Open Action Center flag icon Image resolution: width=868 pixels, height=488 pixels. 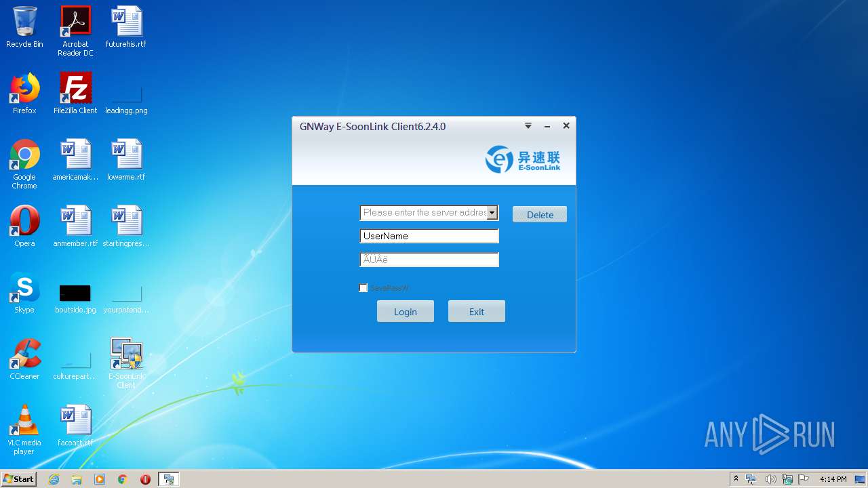(x=804, y=479)
